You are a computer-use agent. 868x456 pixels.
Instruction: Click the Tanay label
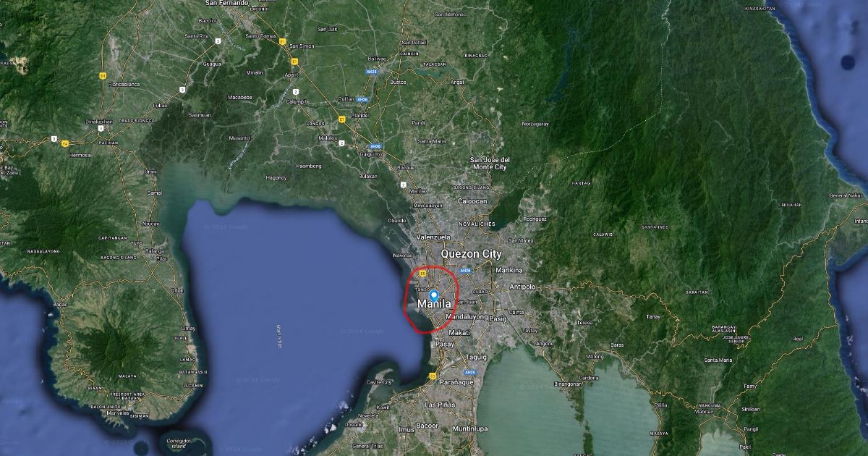click(x=653, y=316)
